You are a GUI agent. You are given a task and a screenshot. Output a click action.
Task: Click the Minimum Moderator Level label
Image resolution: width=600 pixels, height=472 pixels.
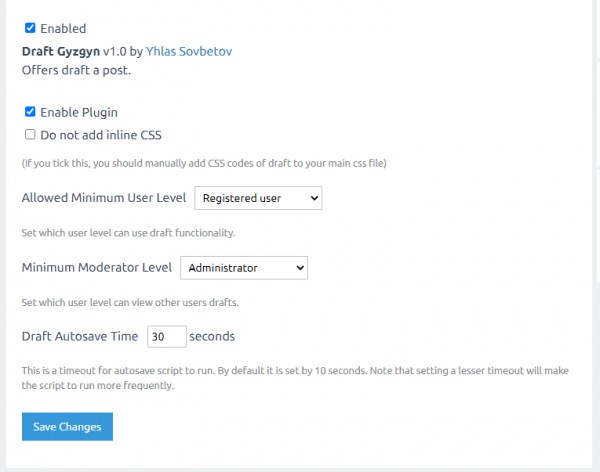pos(97,268)
